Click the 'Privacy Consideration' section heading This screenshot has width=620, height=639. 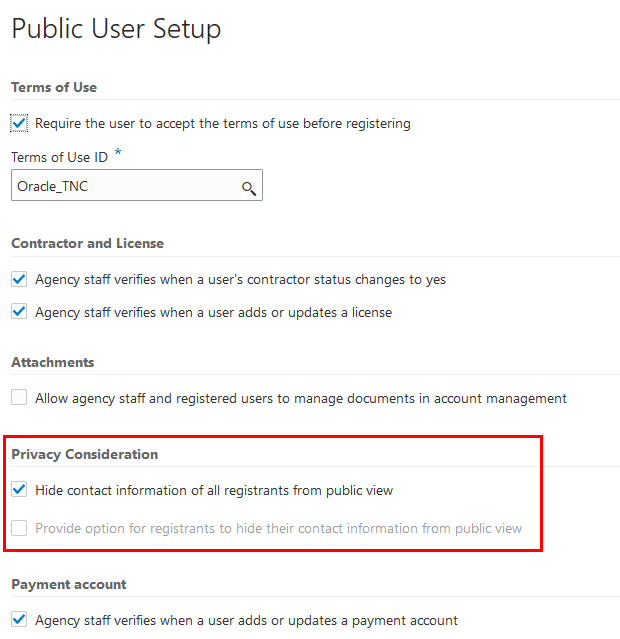(x=85, y=454)
